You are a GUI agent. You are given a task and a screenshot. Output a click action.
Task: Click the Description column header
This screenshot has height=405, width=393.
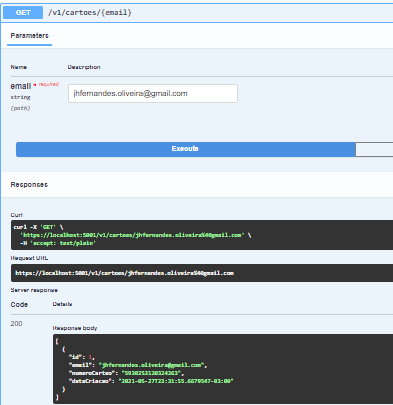click(x=84, y=67)
